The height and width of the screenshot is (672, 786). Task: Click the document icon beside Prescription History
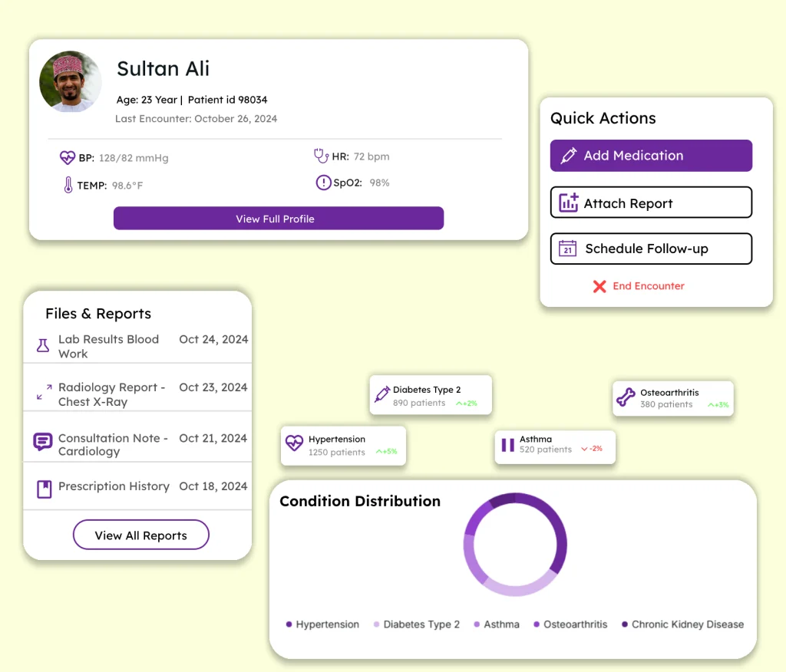43,486
